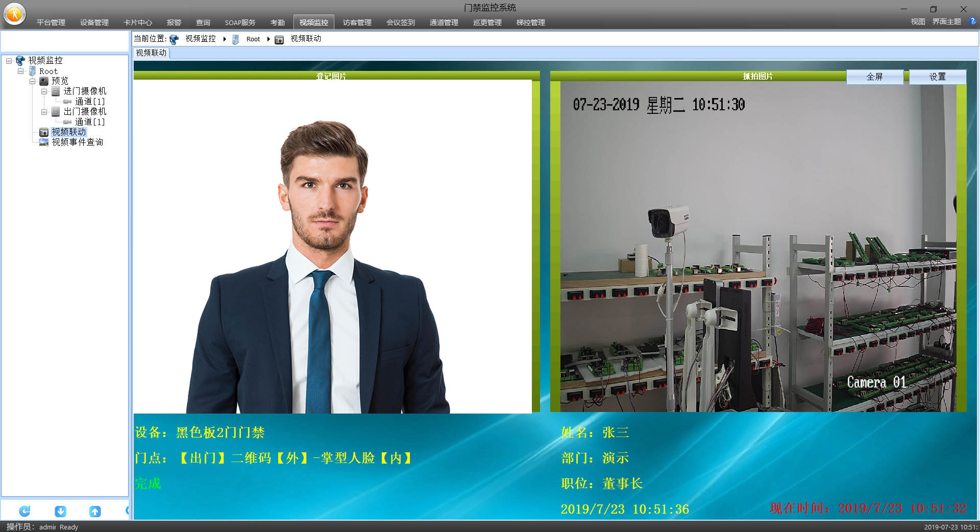Click the 视频监控 icon in the breadcrumb

(174, 39)
